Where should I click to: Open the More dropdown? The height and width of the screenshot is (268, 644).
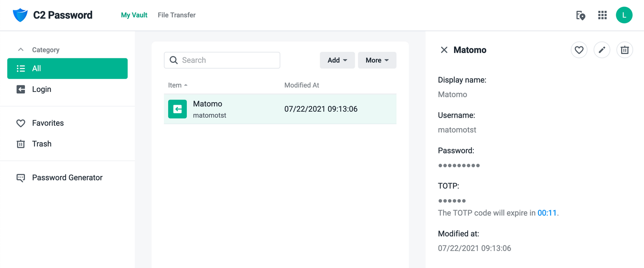pos(377,60)
